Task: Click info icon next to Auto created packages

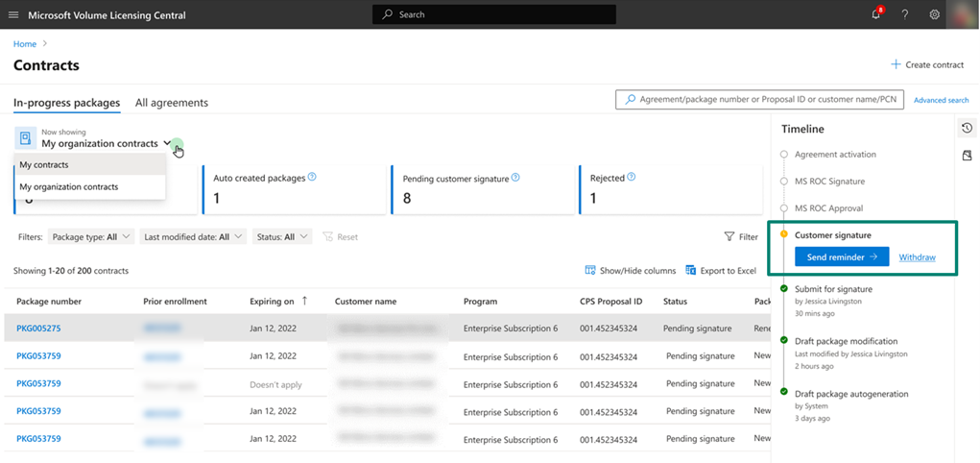Action: tap(312, 177)
